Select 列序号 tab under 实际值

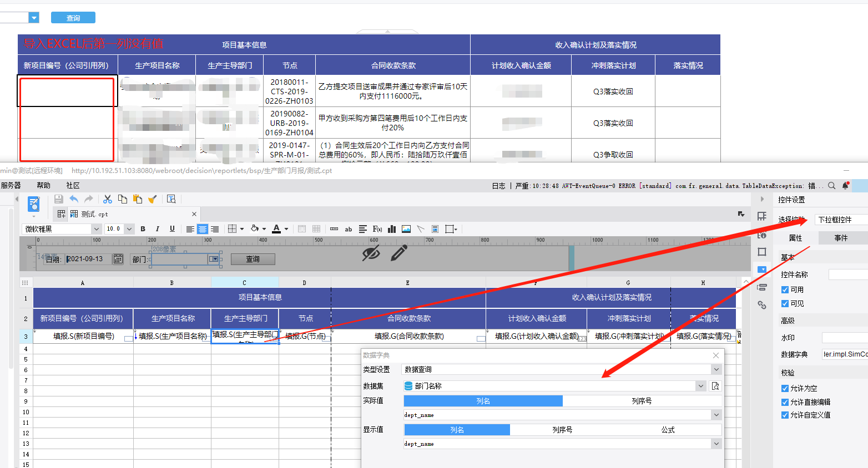click(642, 401)
